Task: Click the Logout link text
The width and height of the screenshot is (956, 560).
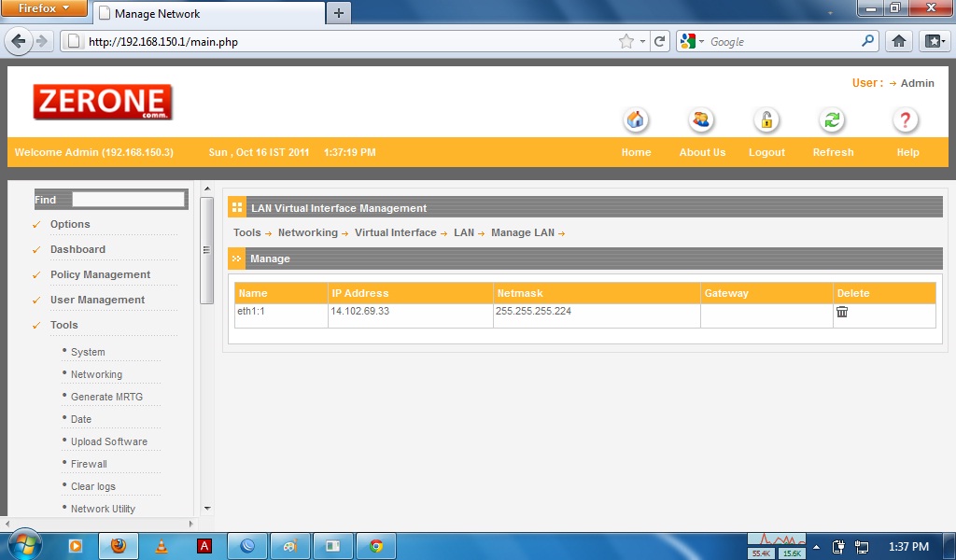Action: 766,152
